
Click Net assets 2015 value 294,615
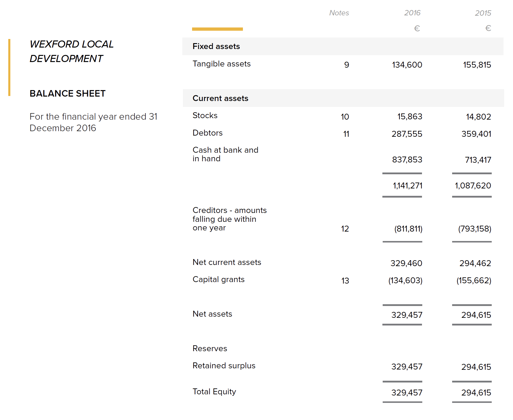click(476, 315)
